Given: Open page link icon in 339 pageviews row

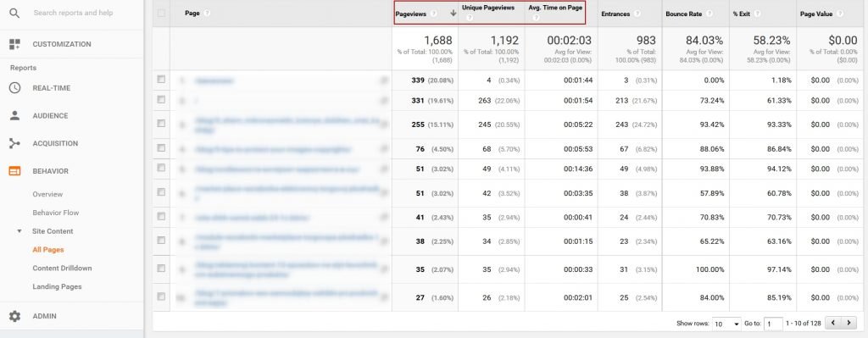Looking at the screenshot, I should tap(383, 80).
